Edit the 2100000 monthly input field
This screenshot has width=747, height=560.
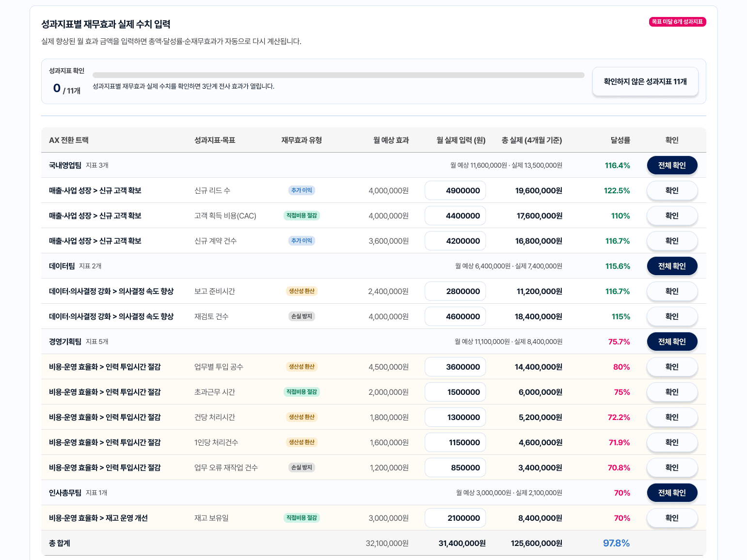455,518
